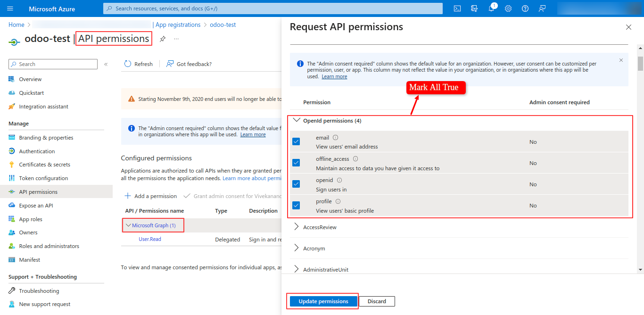
Task: Click the info icon beside openid
Action: 339,180
